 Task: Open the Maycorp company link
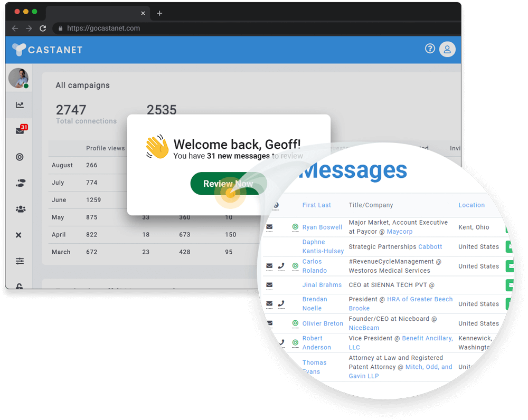point(399,232)
